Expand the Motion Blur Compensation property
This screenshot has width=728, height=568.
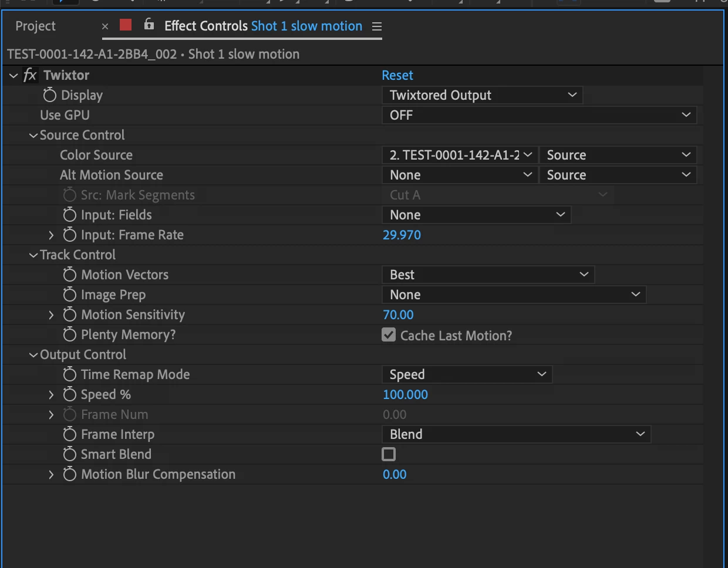click(x=51, y=474)
